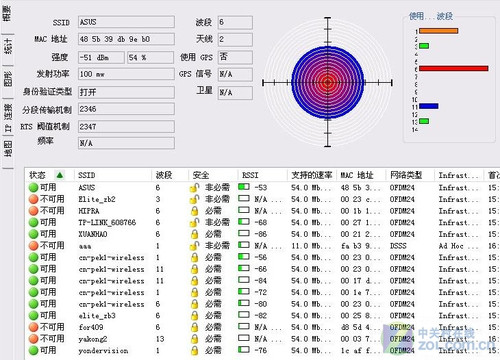This screenshot has width=500, height=360.
Task: Sort list by RSSI column header
Action: [262, 175]
